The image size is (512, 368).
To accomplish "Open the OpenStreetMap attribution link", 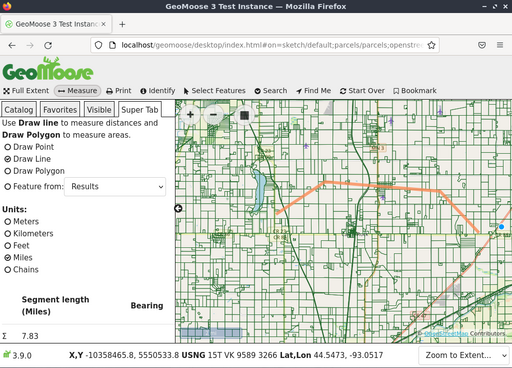I will click(x=446, y=334).
